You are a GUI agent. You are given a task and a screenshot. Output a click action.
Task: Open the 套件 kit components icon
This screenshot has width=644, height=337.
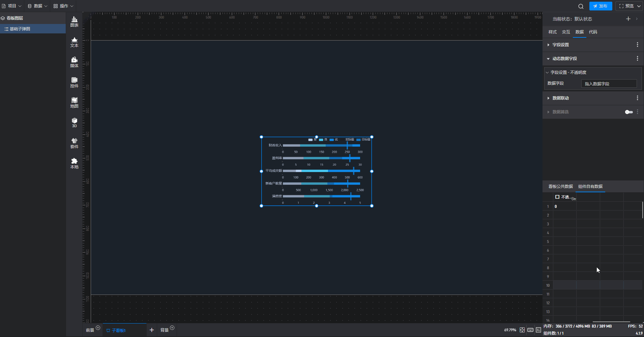[74, 143]
